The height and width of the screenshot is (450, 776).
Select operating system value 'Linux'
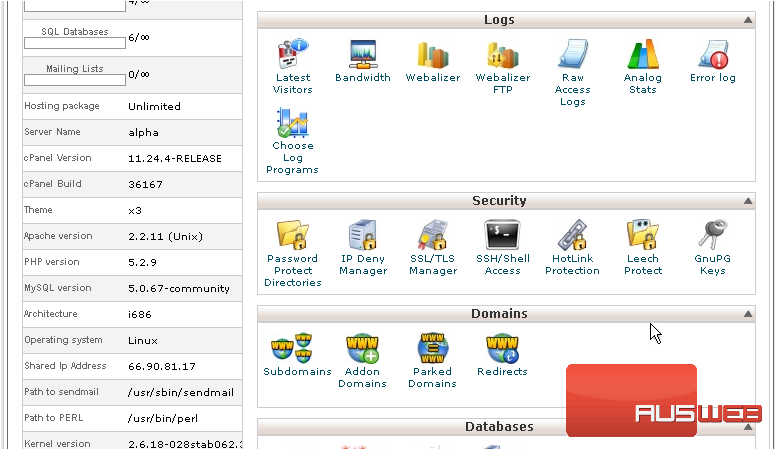coord(143,341)
